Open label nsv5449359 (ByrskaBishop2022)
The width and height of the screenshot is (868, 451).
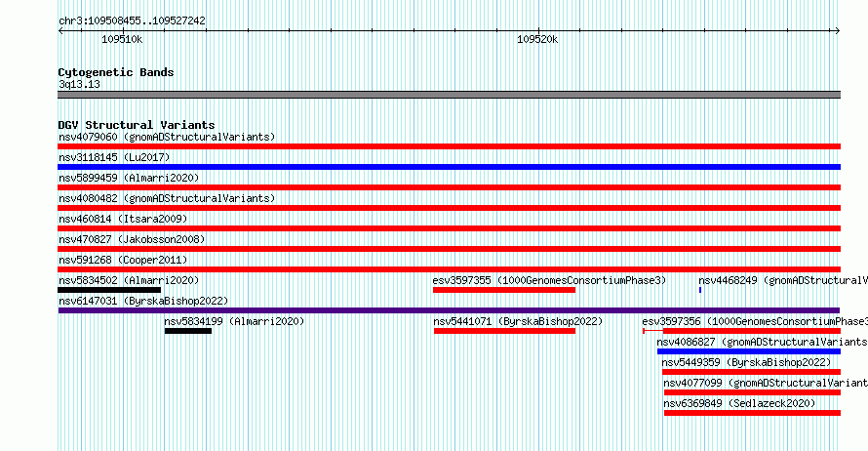click(746, 362)
